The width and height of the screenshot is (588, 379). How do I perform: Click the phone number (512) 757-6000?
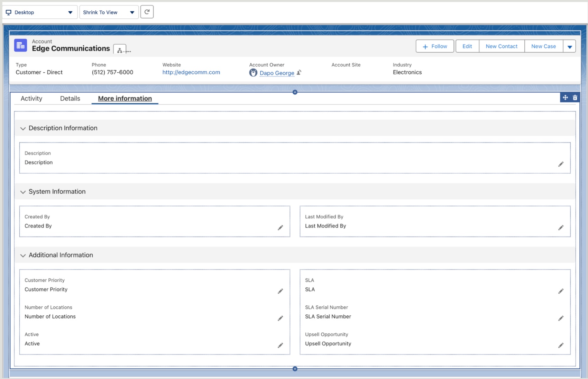click(112, 72)
